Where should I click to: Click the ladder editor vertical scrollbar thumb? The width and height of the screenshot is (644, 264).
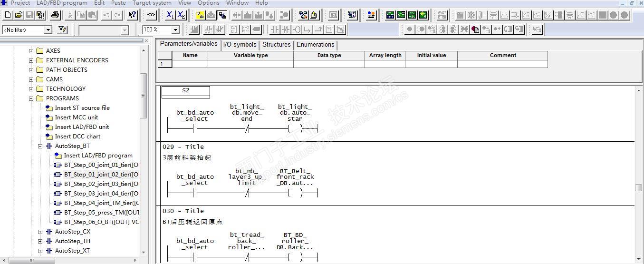[638, 188]
